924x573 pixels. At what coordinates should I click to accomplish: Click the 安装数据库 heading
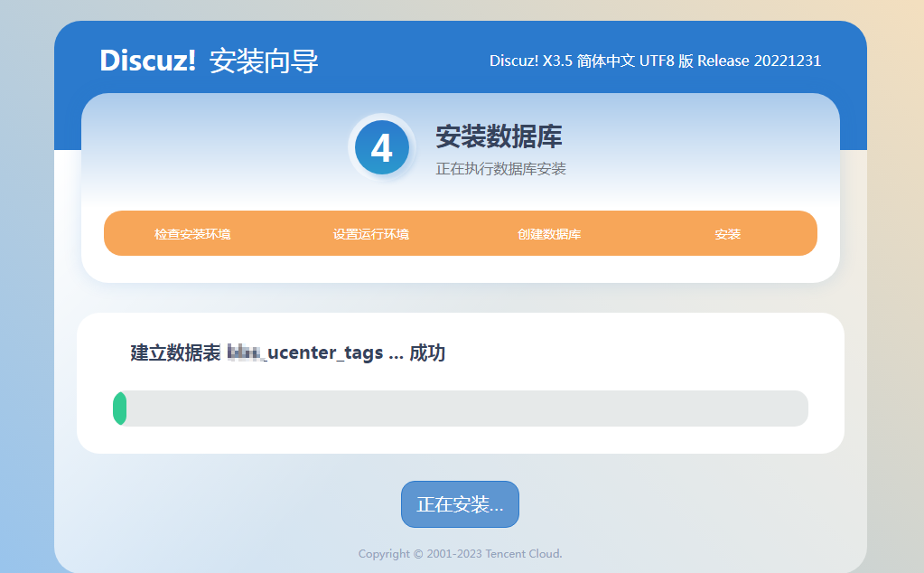499,136
